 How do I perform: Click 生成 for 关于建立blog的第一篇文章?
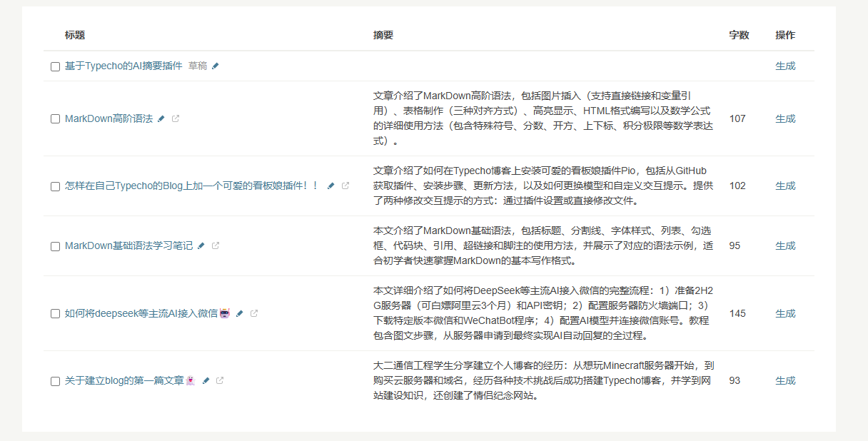pos(785,380)
